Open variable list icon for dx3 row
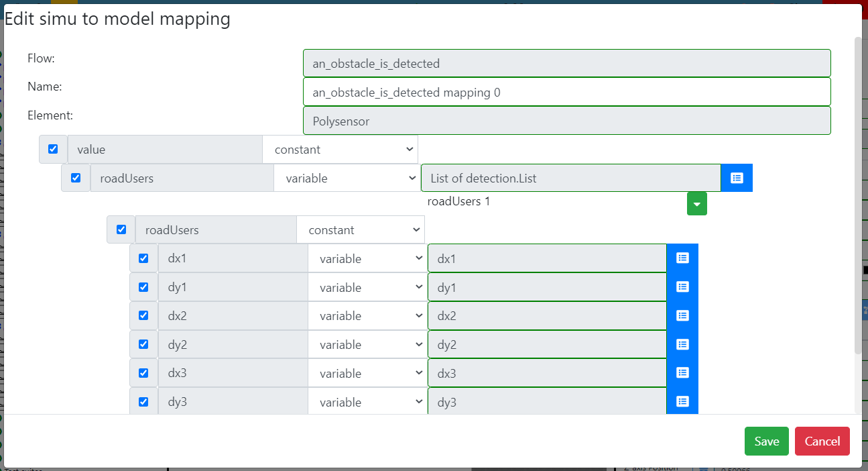The width and height of the screenshot is (868, 471). [x=682, y=373]
